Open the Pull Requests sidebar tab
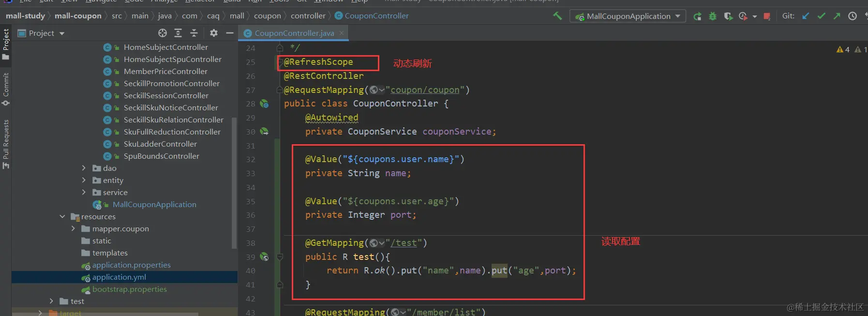The height and width of the screenshot is (316, 868). [6, 144]
